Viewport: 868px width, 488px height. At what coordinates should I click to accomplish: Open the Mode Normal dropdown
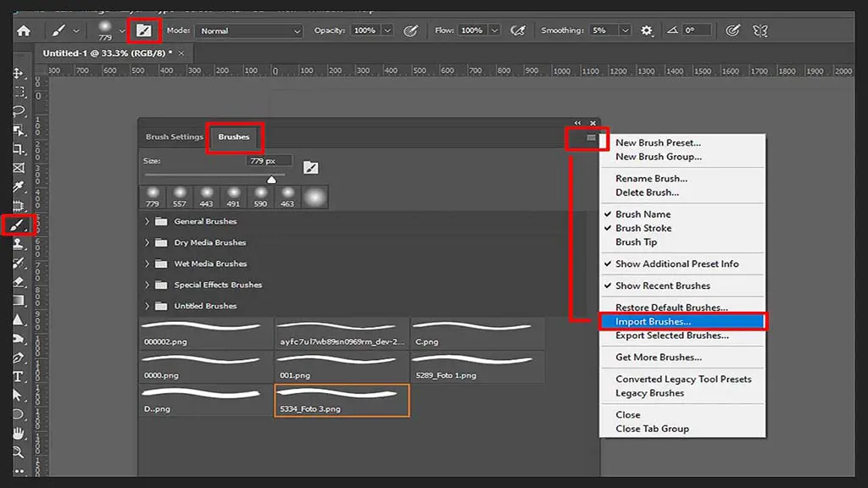tap(248, 31)
